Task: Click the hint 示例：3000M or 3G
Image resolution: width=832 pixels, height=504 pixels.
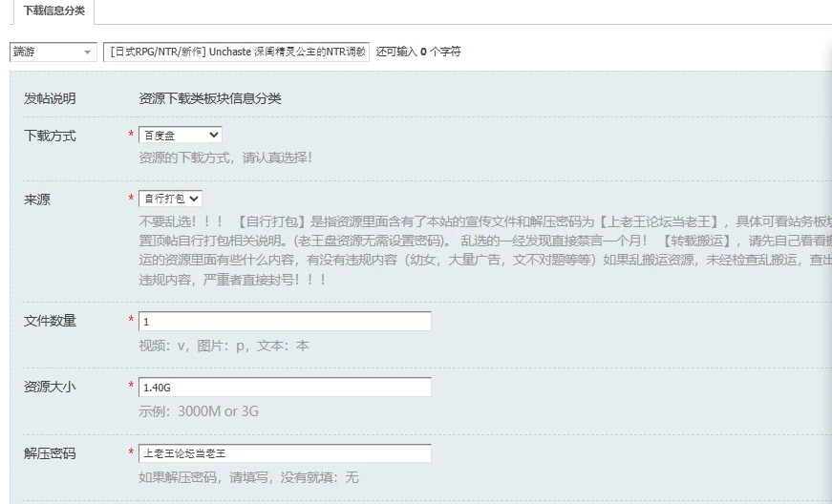Action: coord(199,411)
